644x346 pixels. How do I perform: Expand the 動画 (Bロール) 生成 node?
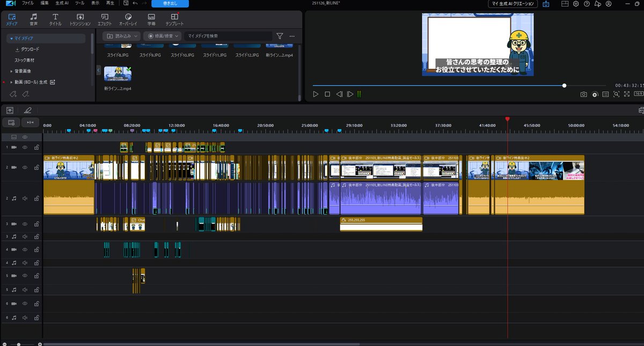click(11, 82)
